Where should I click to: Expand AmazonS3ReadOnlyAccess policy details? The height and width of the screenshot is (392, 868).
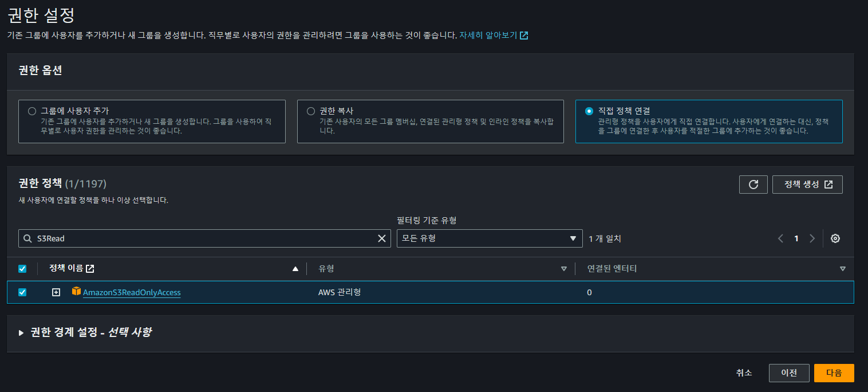click(x=56, y=292)
